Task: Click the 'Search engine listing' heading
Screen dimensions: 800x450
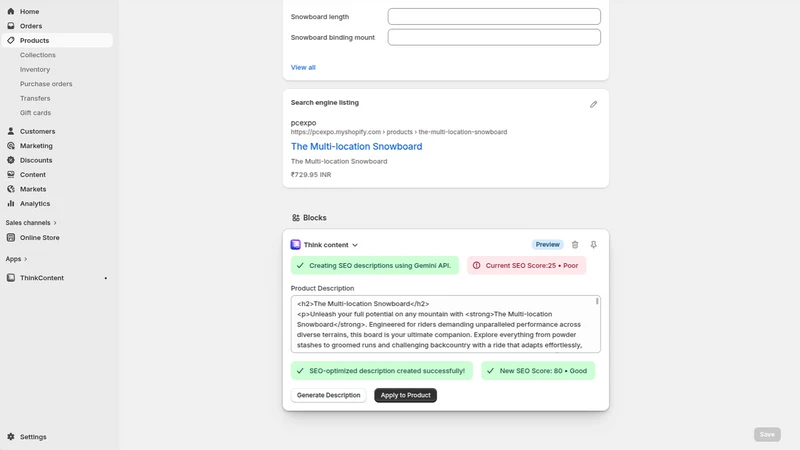Action: (x=324, y=103)
